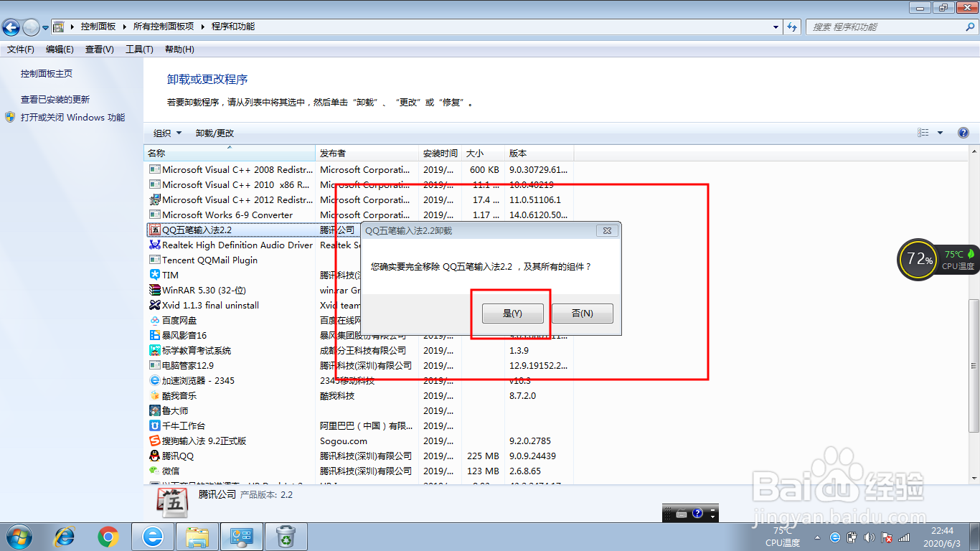Open the 文件(F) menu
Viewport: 980px width, 551px height.
click(21, 50)
